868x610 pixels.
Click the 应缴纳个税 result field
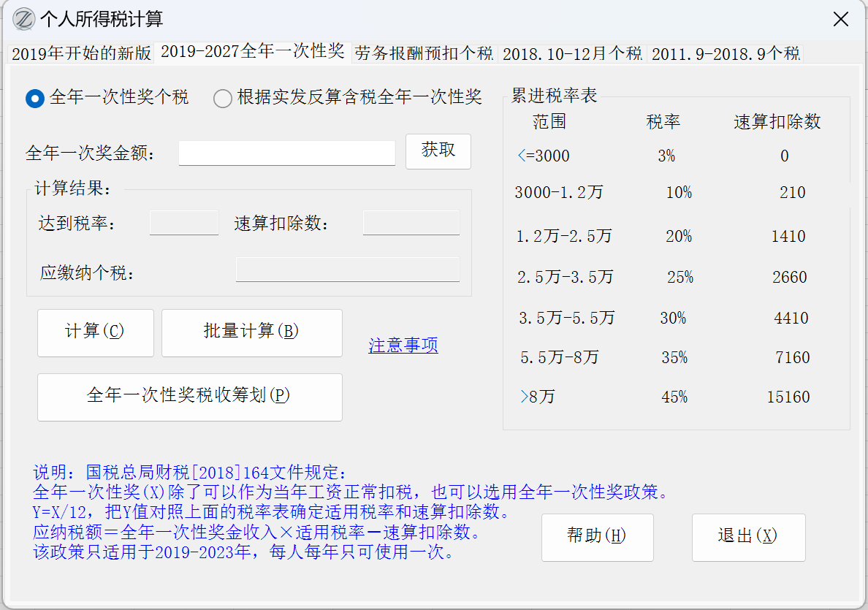tap(347, 270)
